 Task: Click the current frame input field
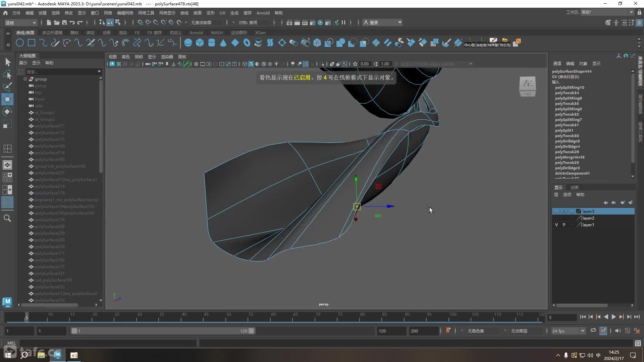pyautogui.click(x=562, y=317)
